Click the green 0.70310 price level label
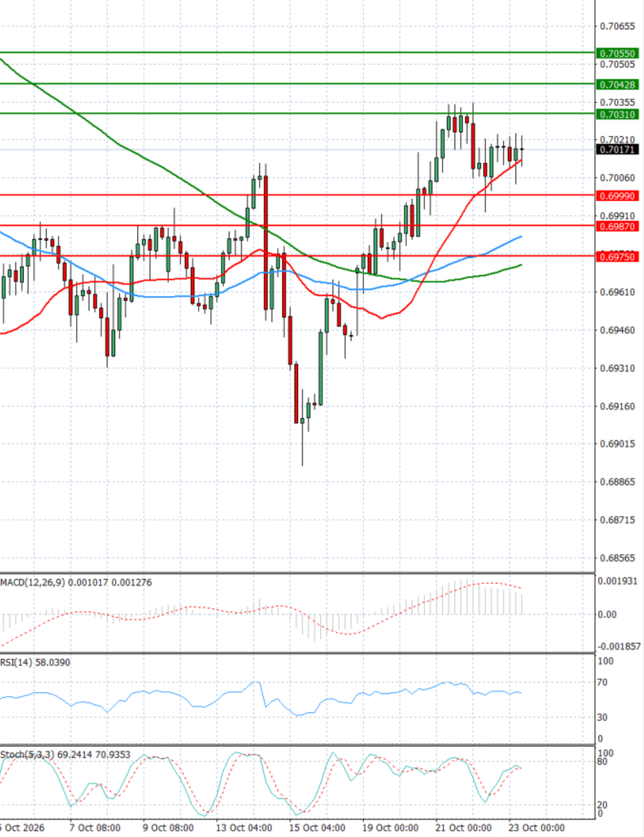This screenshot has width=644, height=837. click(x=617, y=114)
